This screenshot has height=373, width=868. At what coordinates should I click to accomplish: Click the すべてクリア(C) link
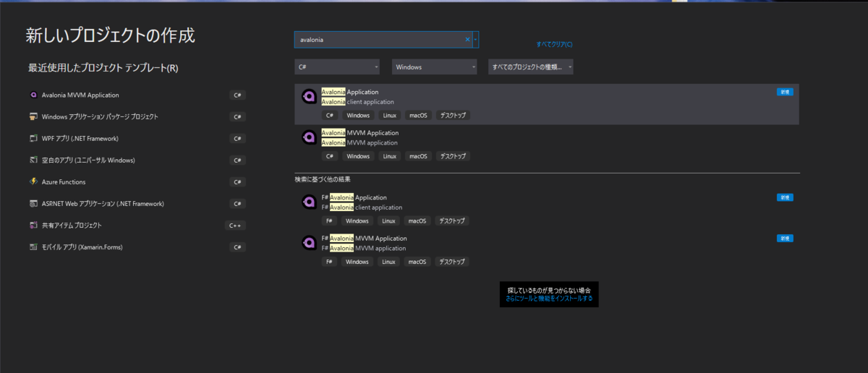pyautogui.click(x=555, y=44)
